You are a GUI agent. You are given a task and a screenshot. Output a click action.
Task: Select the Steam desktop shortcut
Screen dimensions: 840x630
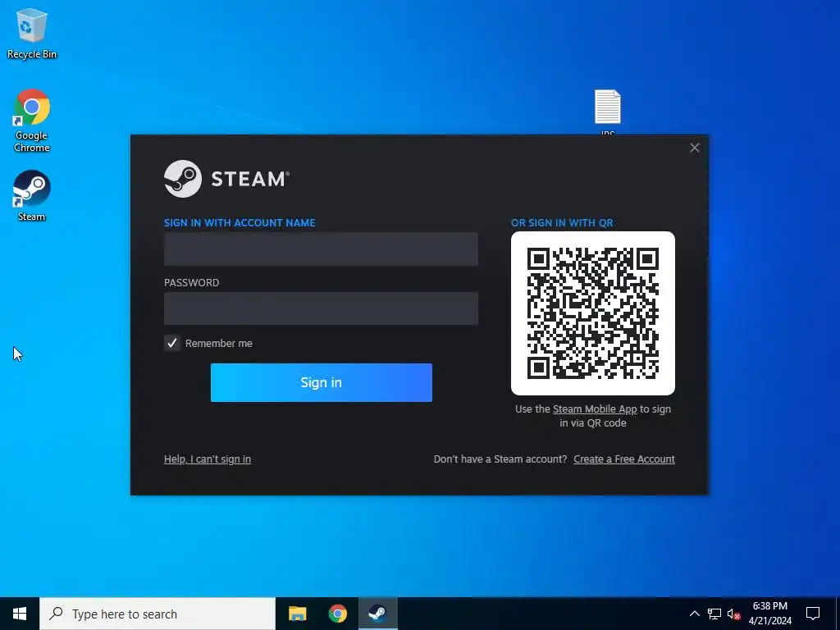pos(32,195)
